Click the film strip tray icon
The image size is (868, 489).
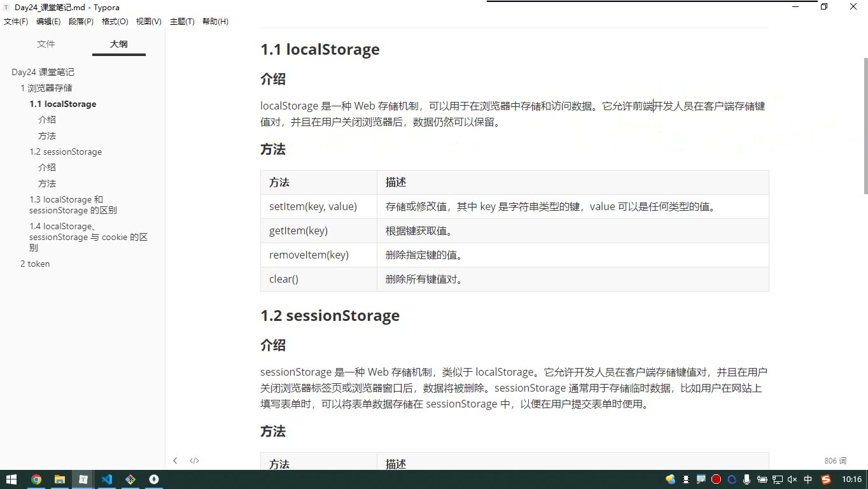(686, 479)
